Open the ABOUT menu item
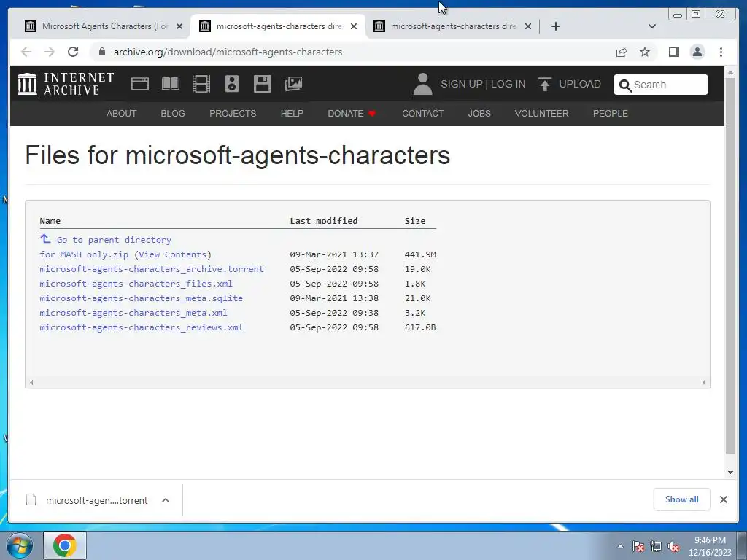 point(122,113)
